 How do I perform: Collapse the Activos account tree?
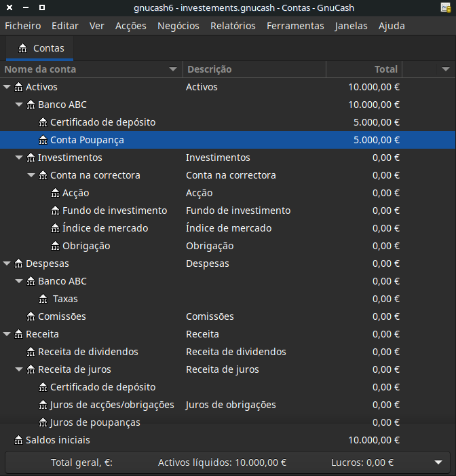[7, 87]
